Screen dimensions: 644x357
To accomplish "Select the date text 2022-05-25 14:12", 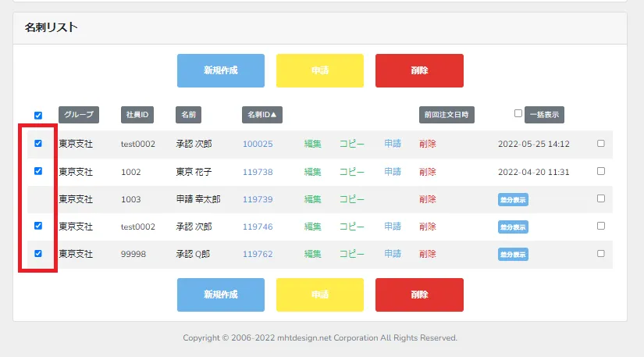I will pos(533,145).
